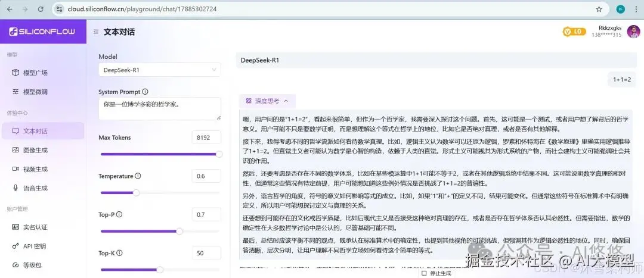Viewport: 644px width, 278px height.
Task: Click the 文本对话 page title
Action: click(x=119, y=32)
